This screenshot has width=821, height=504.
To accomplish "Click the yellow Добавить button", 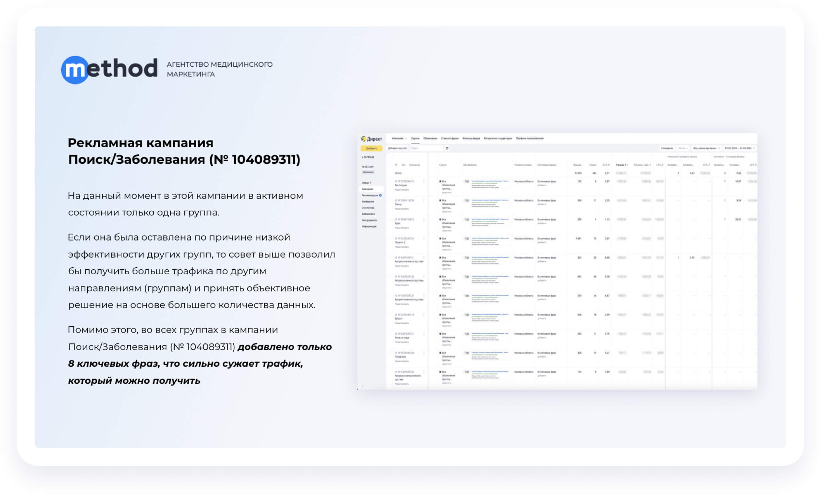I will (x=371, y=148).
